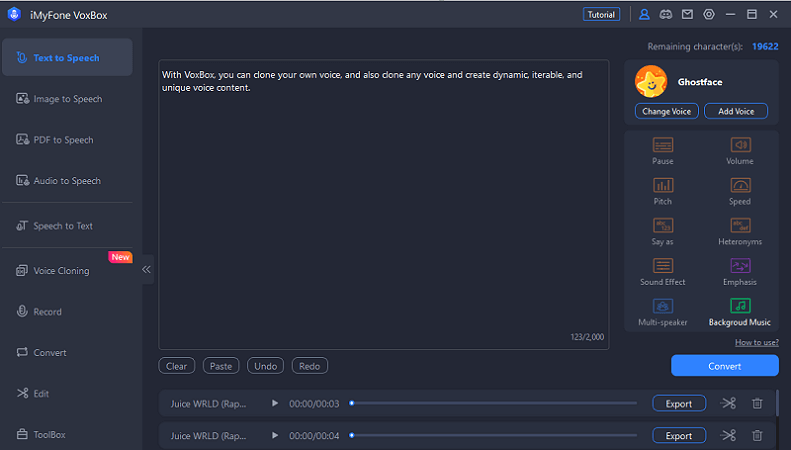Select the Say as tool
Image resolution: width=791 pixels, height=450 pixels.
pyautogui.click(x=663, y=232)
